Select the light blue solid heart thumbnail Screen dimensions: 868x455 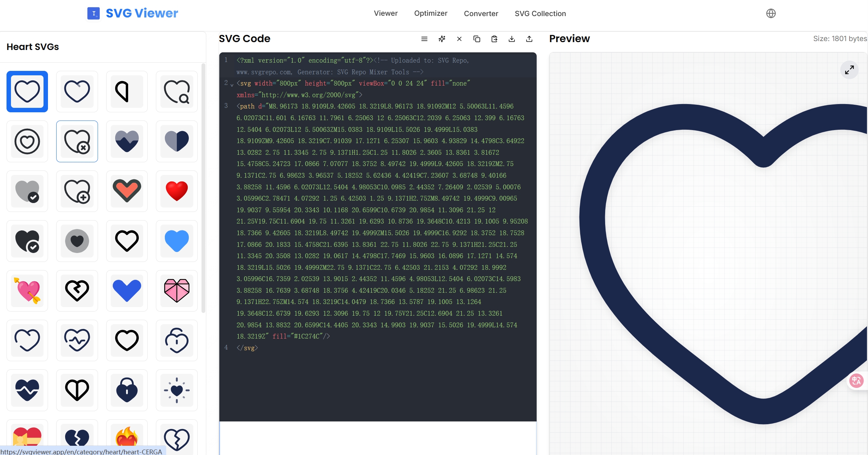[x=176, y=241]
